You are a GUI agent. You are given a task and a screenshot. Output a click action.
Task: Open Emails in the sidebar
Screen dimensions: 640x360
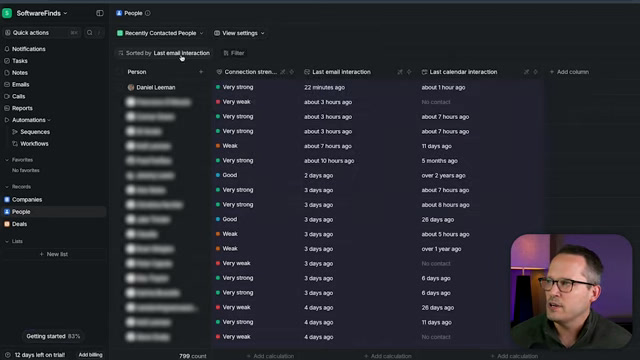pos(20,84)
